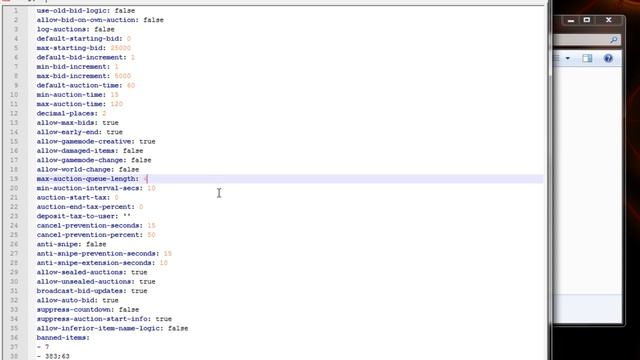Click the line "max-starting-bid"
The image size is (640, 360).
click(x=84, y=48)
